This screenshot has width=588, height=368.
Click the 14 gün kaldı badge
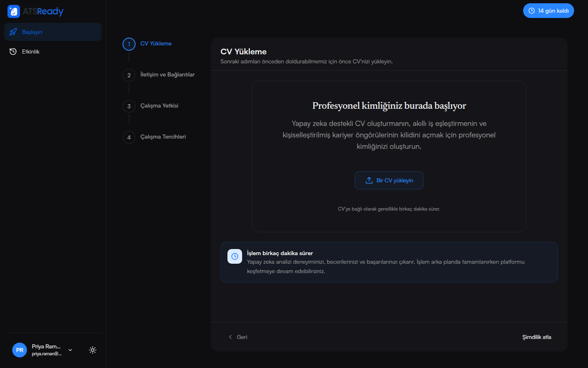click(548, 11)
